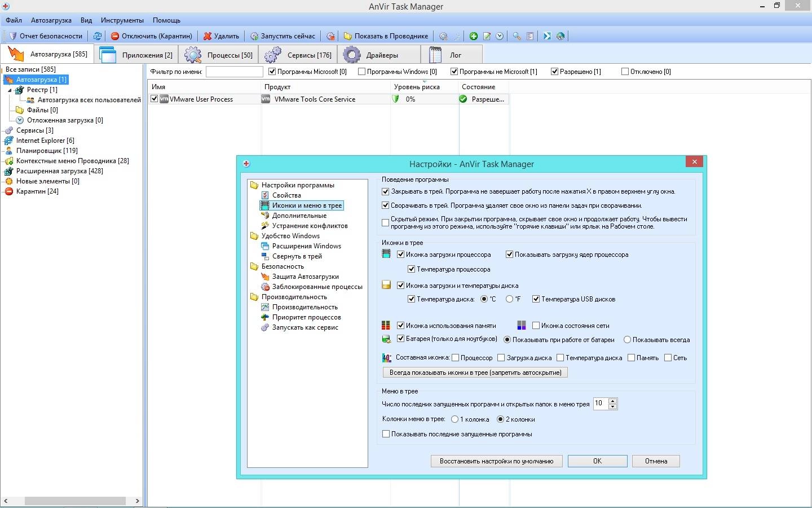Select Расширения Windows in settings tree
The image size is (812, 508).
tap(306, 246)
